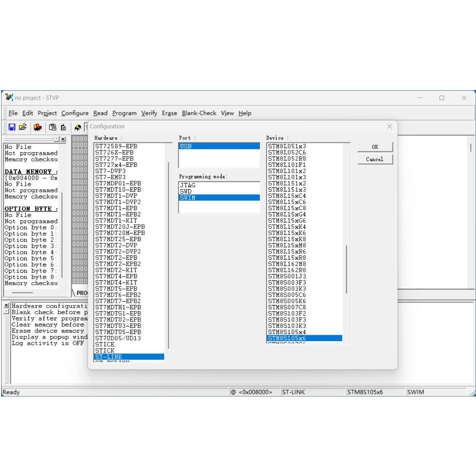The height and width of the screenshot is (476, 476).
Task: Select ST7UD05/UD13 hardware entry
Action: [129, 338]
